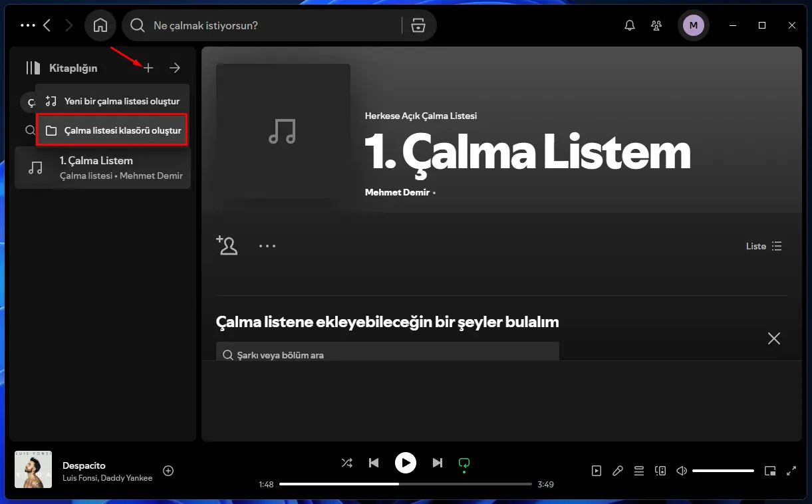Click the total duration 3:49

point(545,484)
